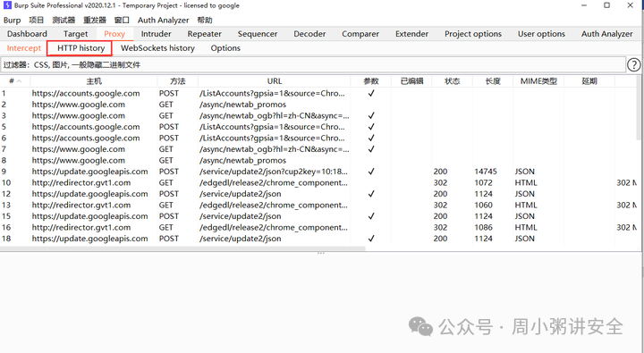Open the Extender tab
This screenshot has height=353, width=644.
412,34
